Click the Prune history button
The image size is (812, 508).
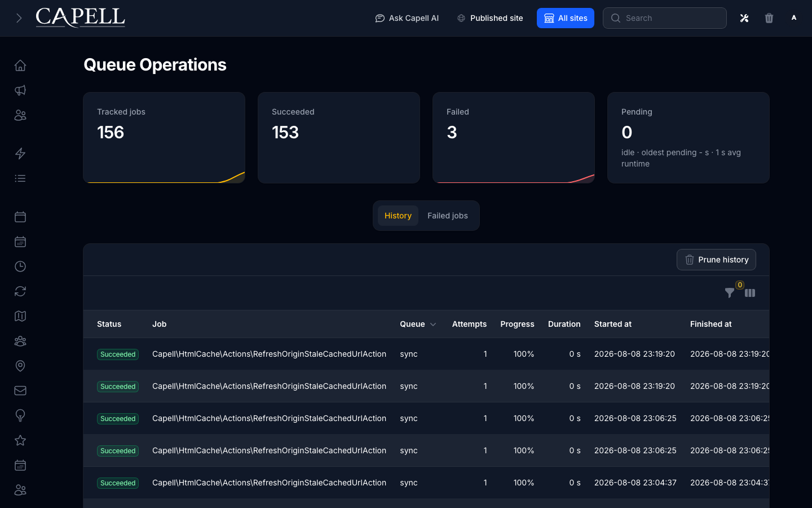[x=716, y=260]
